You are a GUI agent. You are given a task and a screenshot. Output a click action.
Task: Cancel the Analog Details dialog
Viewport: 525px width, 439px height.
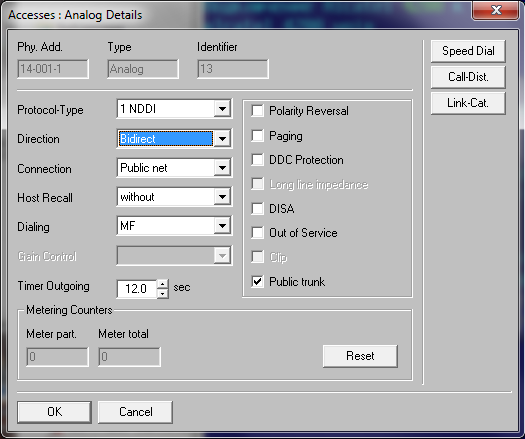click(135, 412)
